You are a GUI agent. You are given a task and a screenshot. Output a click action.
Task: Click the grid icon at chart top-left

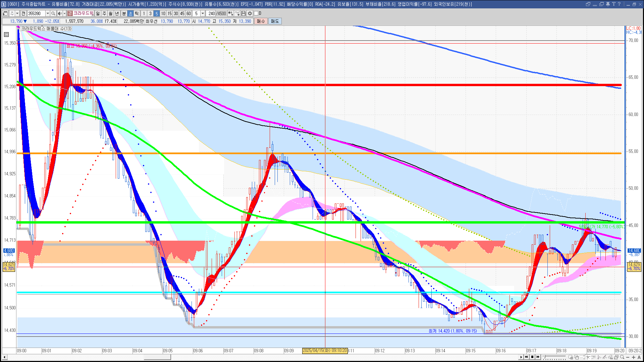6,35
